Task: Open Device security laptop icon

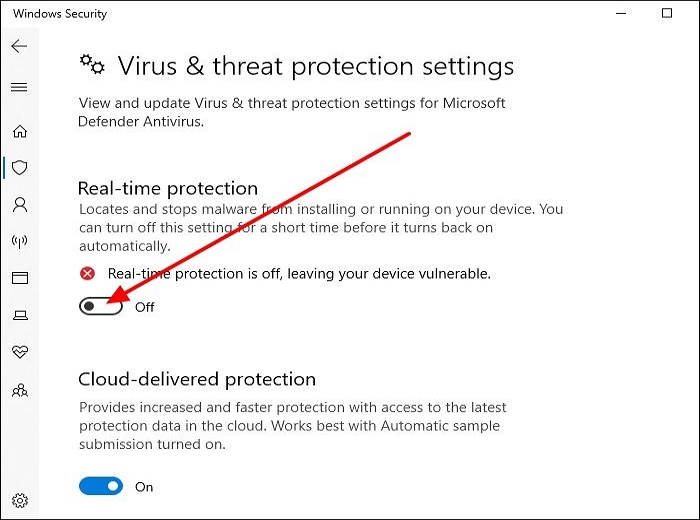Action: click(x=19, y=315)
